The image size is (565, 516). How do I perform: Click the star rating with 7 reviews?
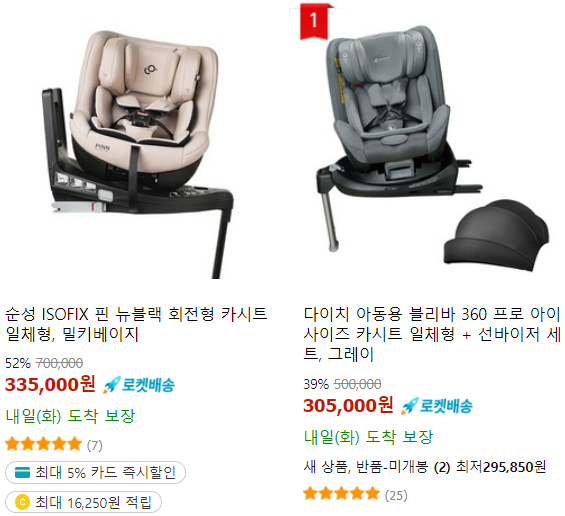pos(43,444)
